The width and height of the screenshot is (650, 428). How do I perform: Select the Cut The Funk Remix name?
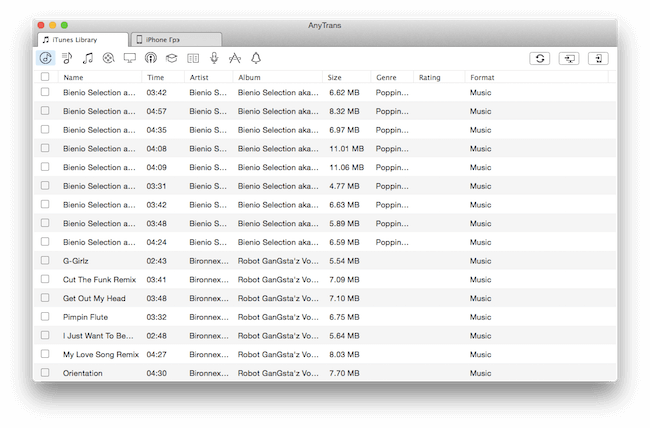[99, 280]
